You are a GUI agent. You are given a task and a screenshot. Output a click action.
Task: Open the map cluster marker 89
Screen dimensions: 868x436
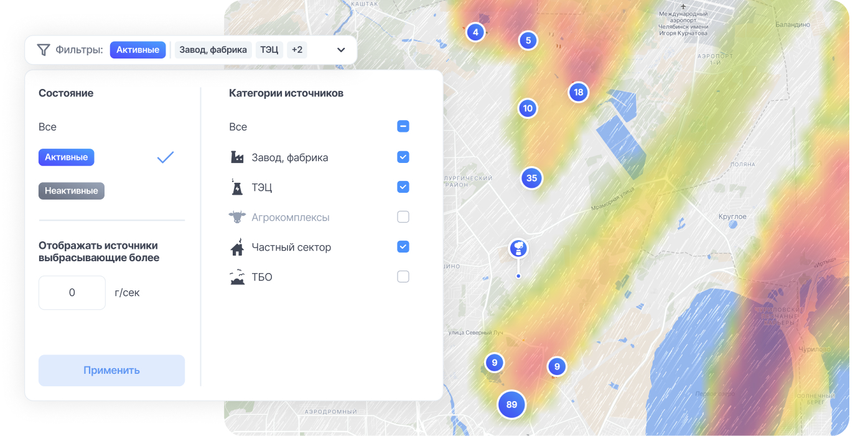pyautogui.click(x=511, y=405)
